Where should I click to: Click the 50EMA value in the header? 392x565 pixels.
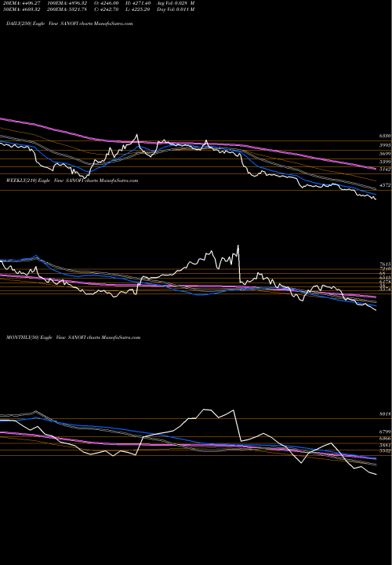[21, 9]
